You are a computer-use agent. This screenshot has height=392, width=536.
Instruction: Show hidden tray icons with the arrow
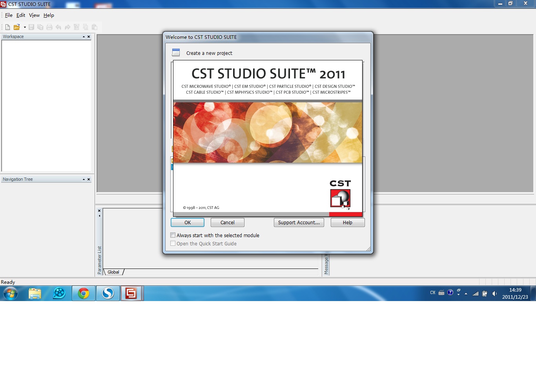(466, 294)
